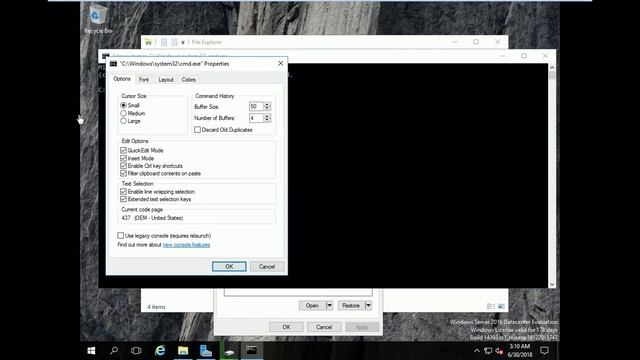The width and height of the screenshot is (640, 360).
Task: Click the Open button in background dialog
Action: (x=312, y=305)
